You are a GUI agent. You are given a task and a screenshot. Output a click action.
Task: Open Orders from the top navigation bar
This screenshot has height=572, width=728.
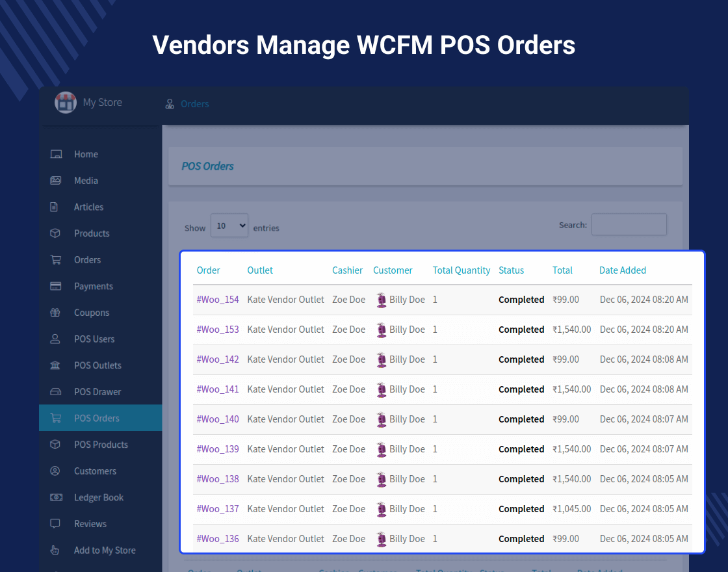[x=194, y=103]
